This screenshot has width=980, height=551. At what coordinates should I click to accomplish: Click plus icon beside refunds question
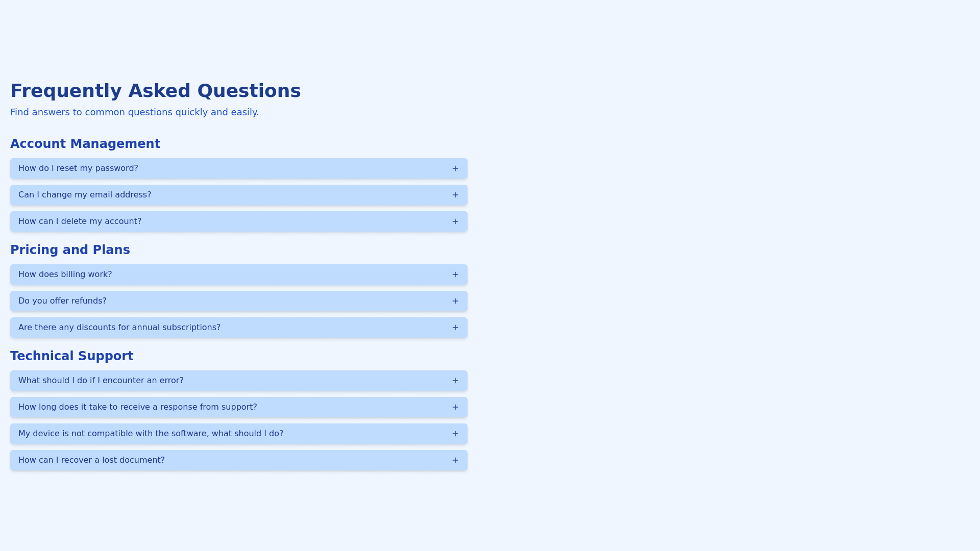tap(455, 301)
